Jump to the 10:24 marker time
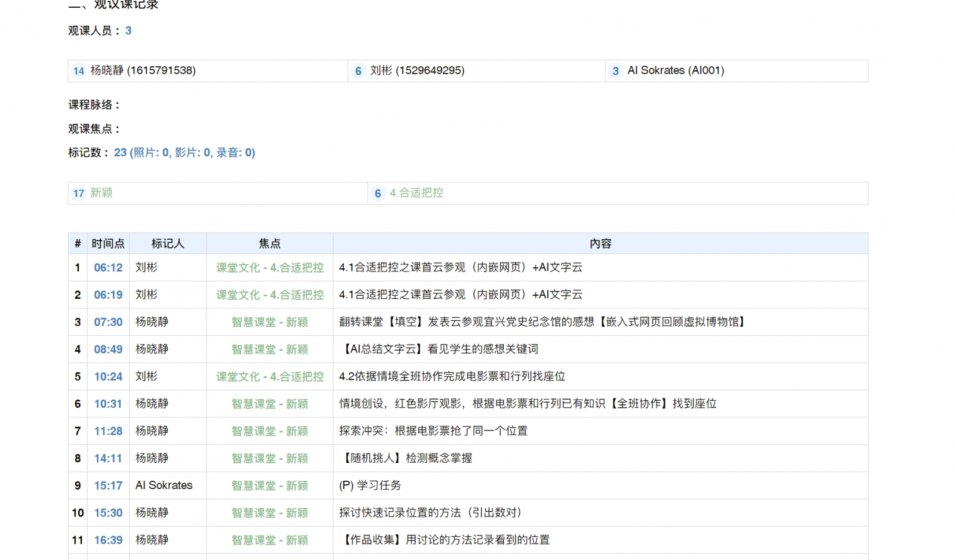Screen dimensions: 955x560 tap(108, 377)
